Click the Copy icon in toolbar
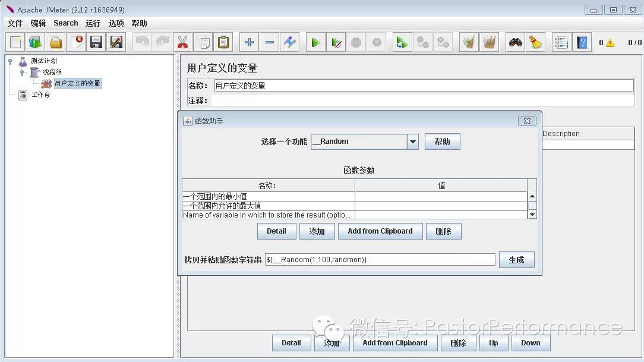This screenshot has height=362, width=644. (203, 42)
